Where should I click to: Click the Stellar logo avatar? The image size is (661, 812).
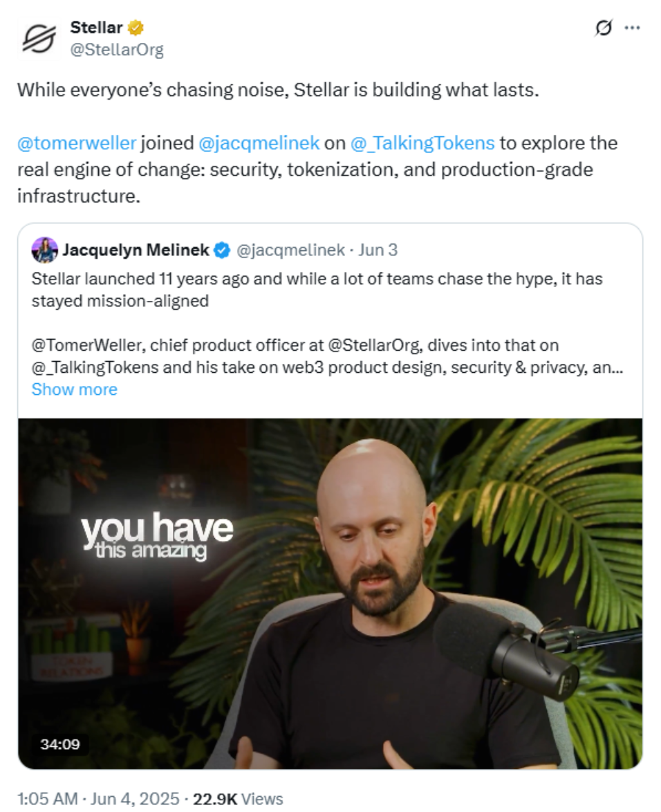click(x=39, y=38)
